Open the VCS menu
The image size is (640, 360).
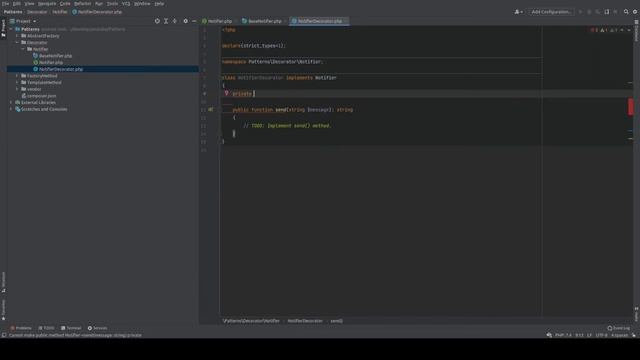coord(126,4)
